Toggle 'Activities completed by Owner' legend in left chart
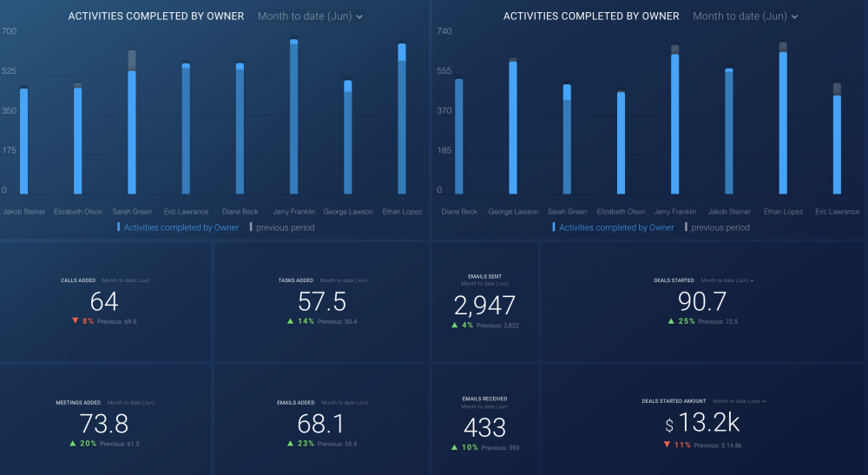 (181, 228)
